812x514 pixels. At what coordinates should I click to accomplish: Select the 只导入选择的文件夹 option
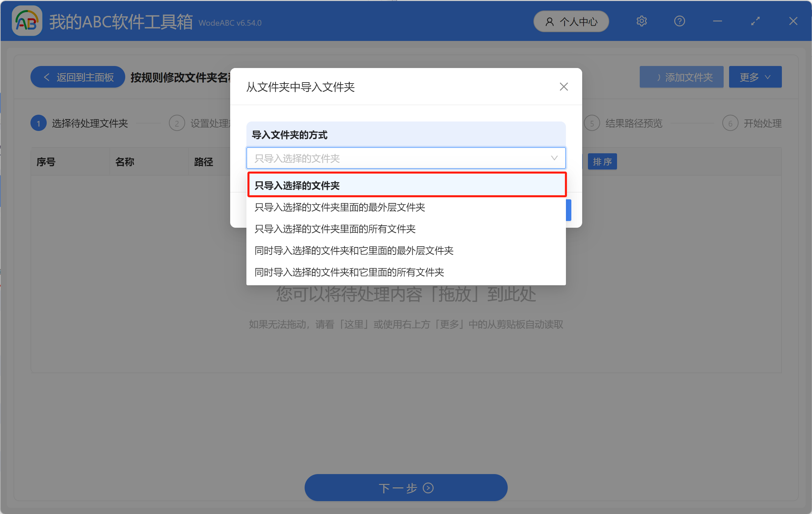point(406,185)
